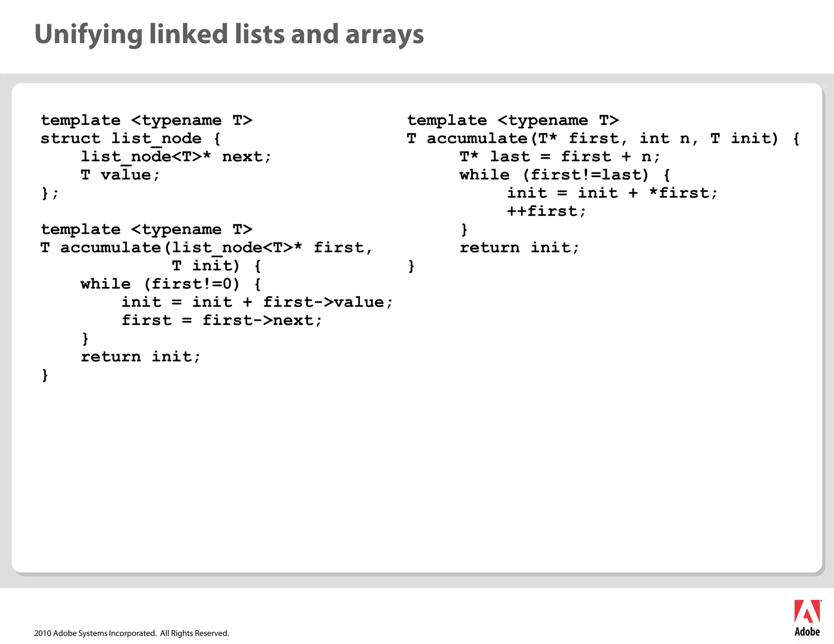Click the copyright text '2010 Adobe Systems Incorporated'
This screenshot has height=644, width=834.
pos(95,633)
